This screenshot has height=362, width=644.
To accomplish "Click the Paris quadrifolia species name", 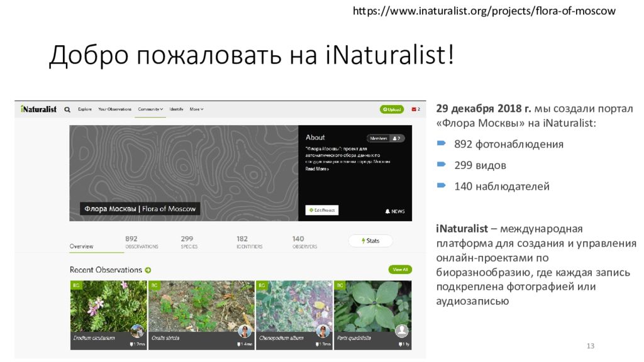I will [x=354, y=338].
